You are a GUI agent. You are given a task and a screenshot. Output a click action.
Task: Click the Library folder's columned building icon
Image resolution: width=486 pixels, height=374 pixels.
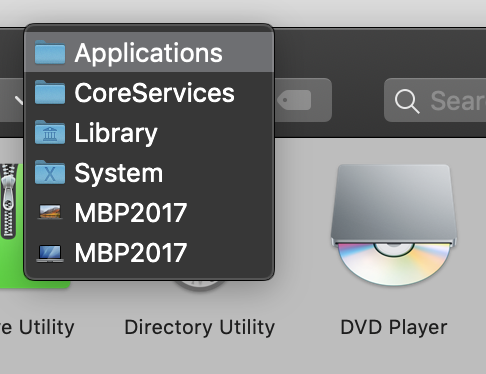[x=50, y=132]
